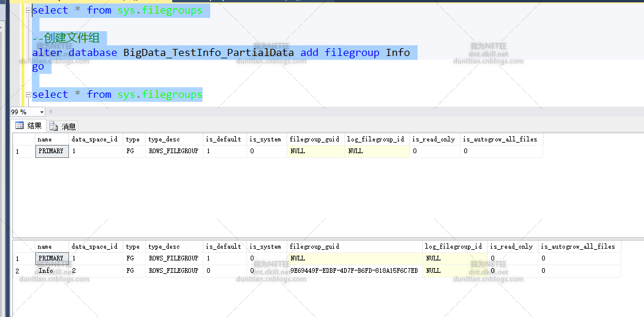Screen dimensions: 644x317
Task: Click is_autogrow_all_files header in second grid
Action: pyautogui.click(x=580, y=246)
